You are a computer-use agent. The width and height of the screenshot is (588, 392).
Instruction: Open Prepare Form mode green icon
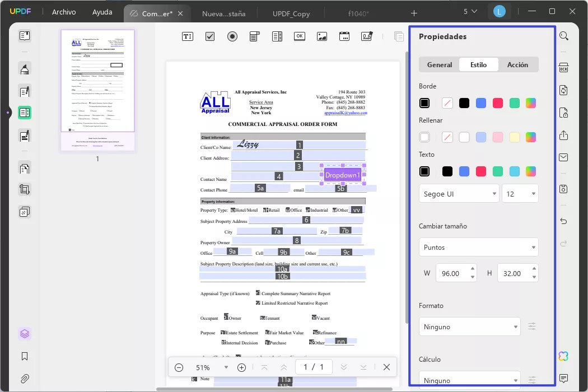click(x=25, y=113)
